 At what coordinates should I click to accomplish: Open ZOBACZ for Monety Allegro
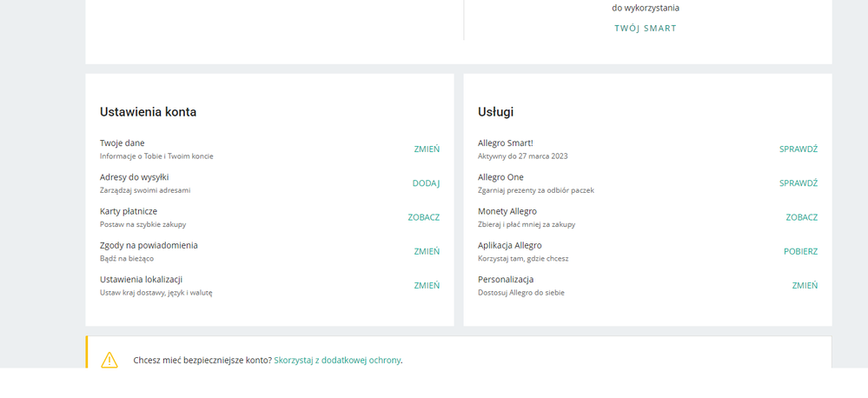(x=801, y=217)
